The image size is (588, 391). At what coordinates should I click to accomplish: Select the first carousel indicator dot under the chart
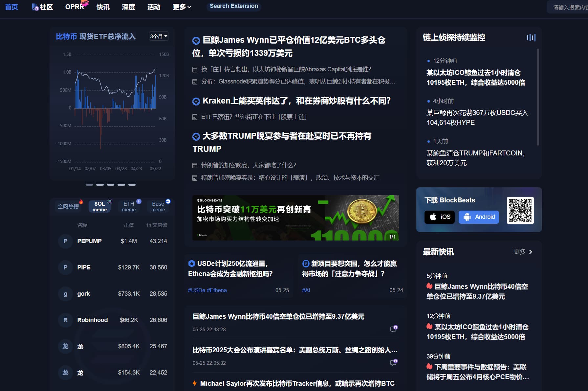click(89, 185)
